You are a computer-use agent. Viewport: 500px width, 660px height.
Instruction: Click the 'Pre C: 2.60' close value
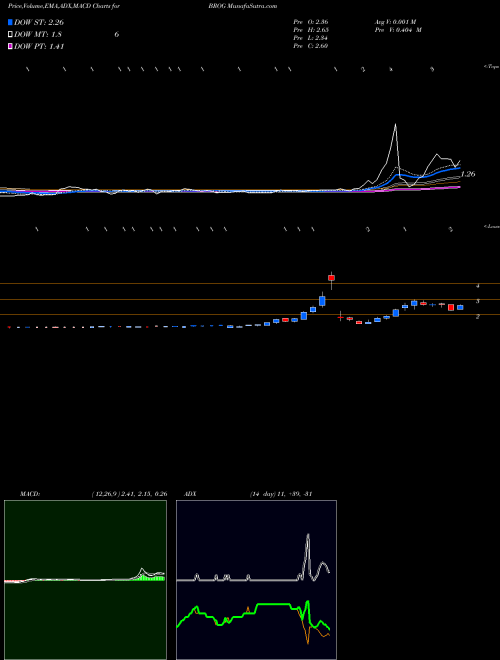pos(311,46)
